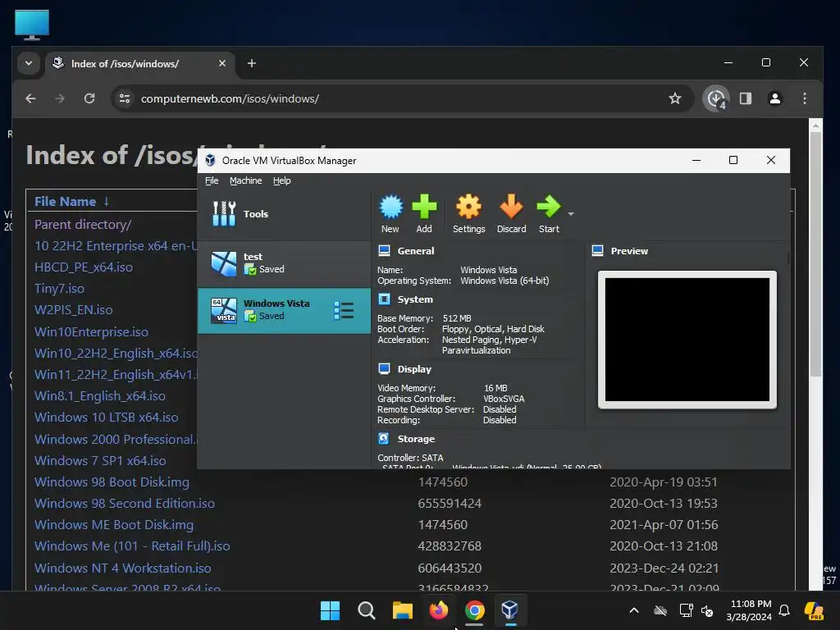Close the Index of /isos/windows/ tab
840x630 pixels.
coord(222,63)
